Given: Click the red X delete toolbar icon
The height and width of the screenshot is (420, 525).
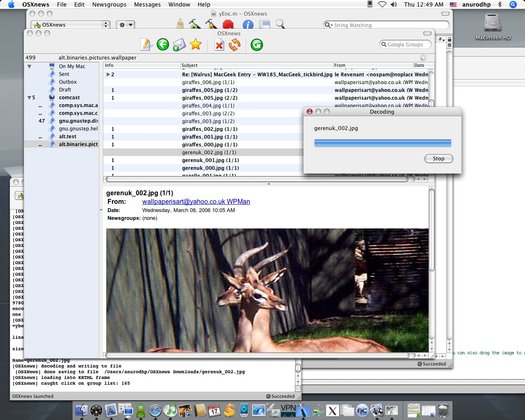Looking at the screenshot, I should point(219,45).
